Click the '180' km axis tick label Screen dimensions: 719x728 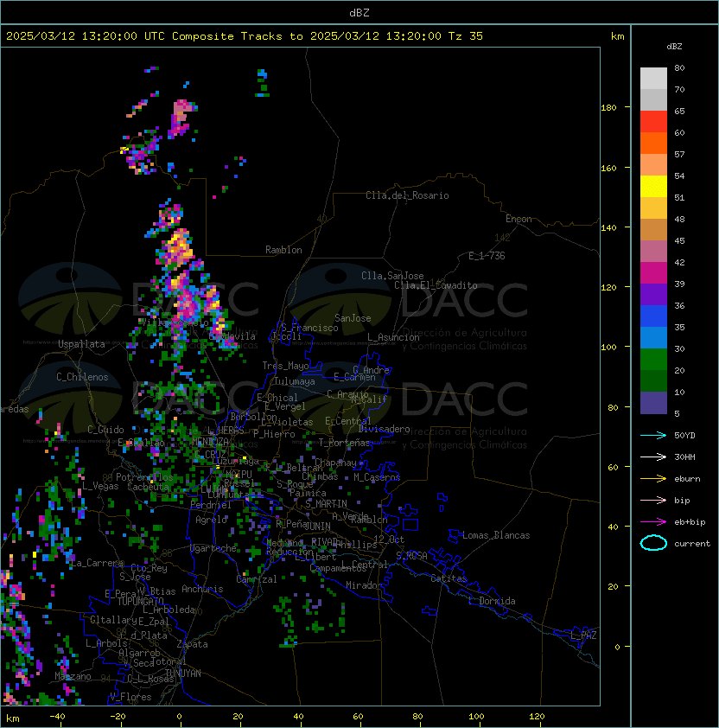click(608, 108)
